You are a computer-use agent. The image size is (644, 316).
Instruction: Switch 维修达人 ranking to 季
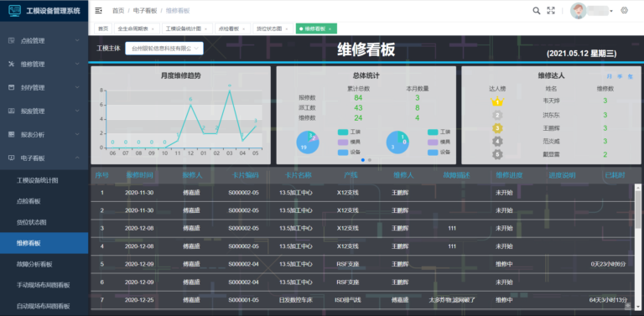click(x=620, y=76)
